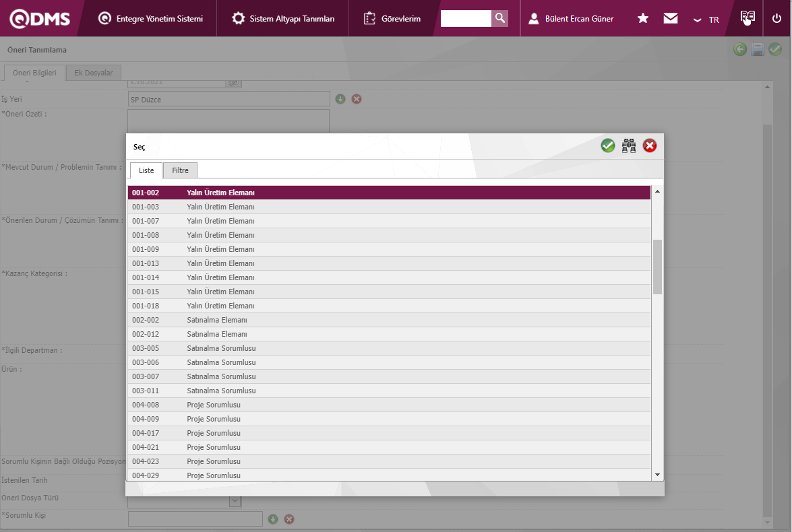The image size is (792, 532).
Task: Open Bülent Ercan Güner user menu
Action: pyautogui.click(x=571, y=18)
